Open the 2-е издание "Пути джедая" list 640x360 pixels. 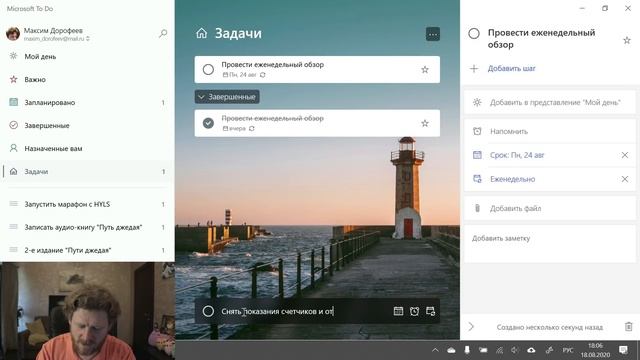88,250
